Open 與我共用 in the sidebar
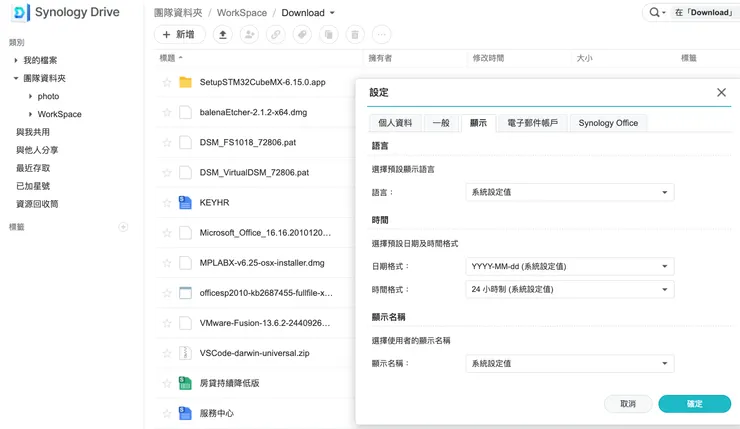This screenshot has width=740, height=429. pos(33,132)
